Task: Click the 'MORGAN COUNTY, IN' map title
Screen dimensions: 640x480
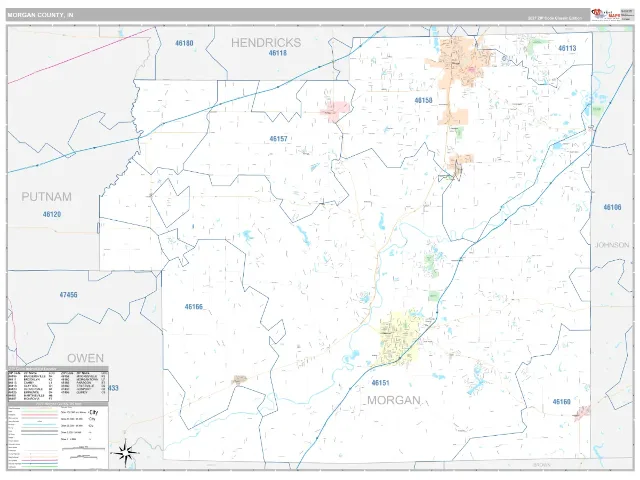Action: pos(40,15)
